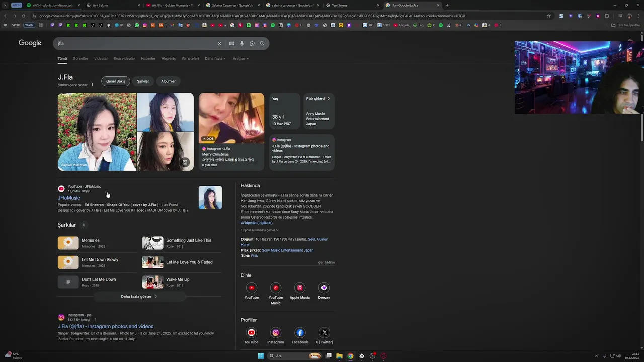The width and height of the screenshot is (644, 362).
Task: Open Sony Music Entertainment Japan link in Hakkında
Action: pyautogui.click(x=287, y=250)
